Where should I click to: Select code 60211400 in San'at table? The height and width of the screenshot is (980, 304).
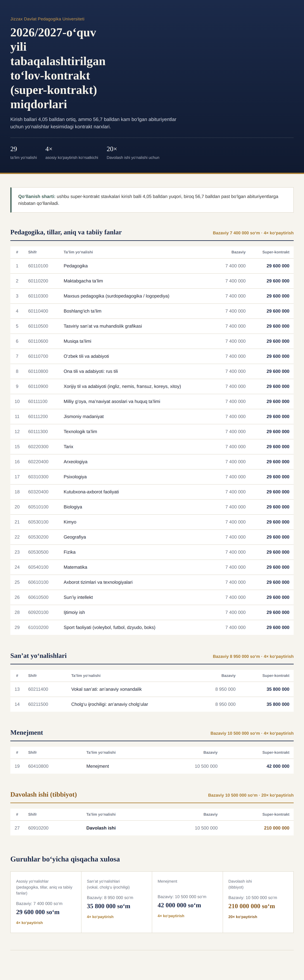point(38,689)
